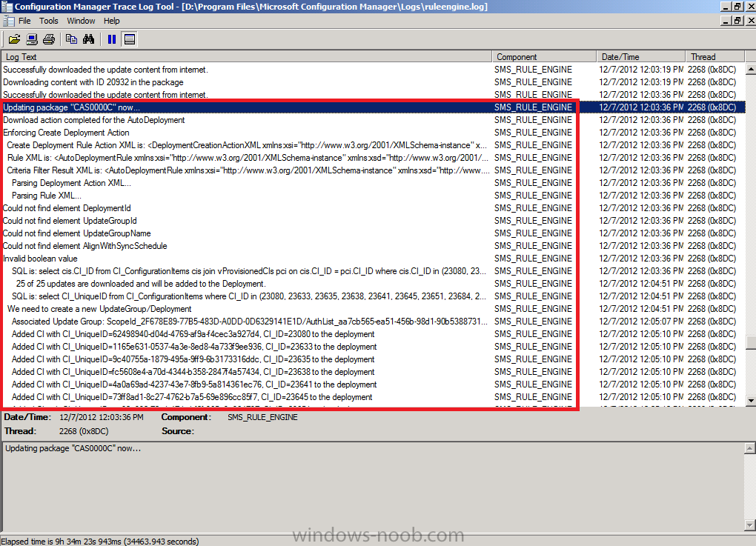This screenshot has width=756, height=546.
Task: Select row 'Added CI' with CI_ID=23633
Action: (373, 347)
